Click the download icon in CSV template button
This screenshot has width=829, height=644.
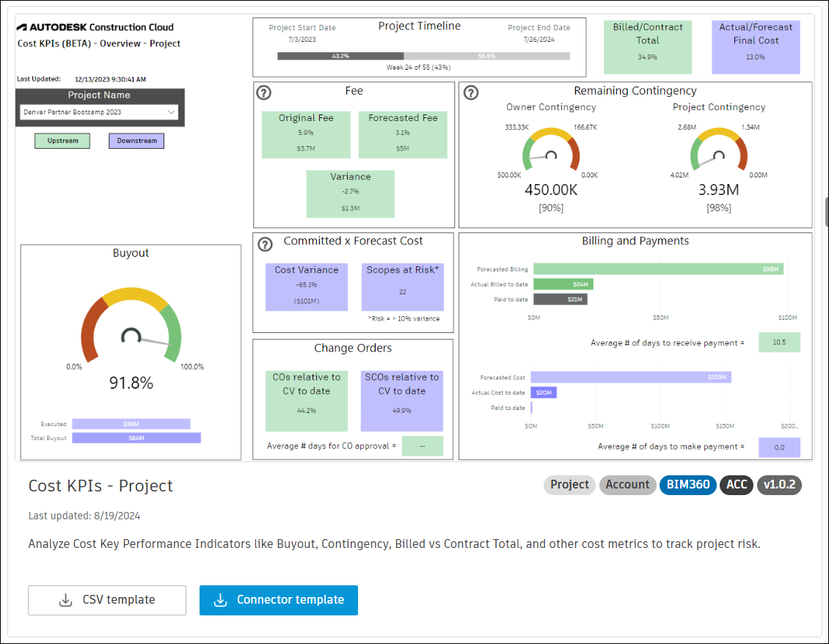pos(65,600)
